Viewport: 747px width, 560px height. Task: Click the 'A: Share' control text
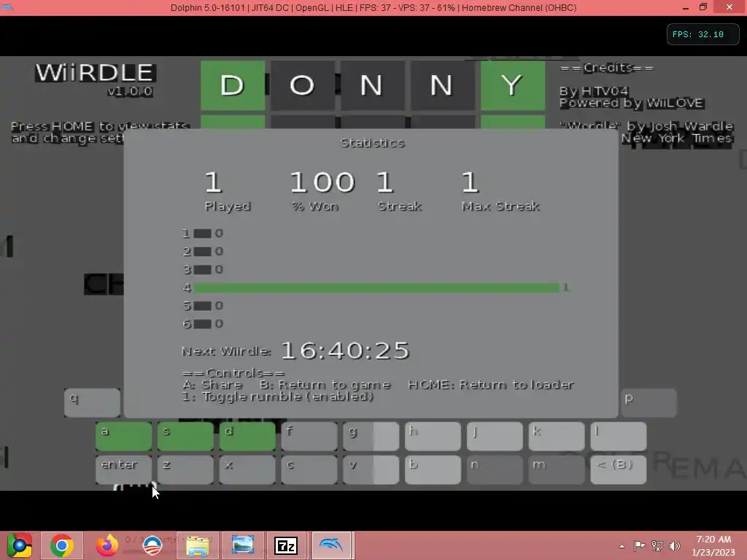(212, 385)
